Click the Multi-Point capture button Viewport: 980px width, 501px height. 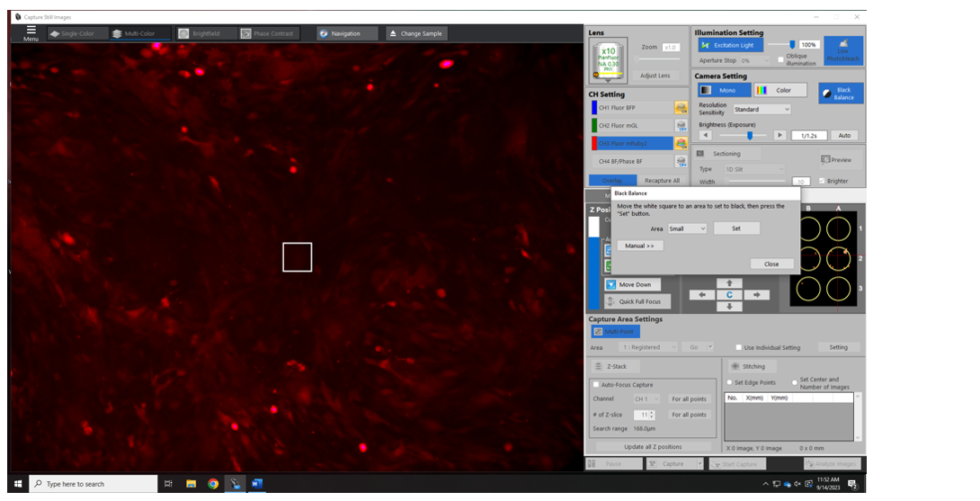point(615,332)
